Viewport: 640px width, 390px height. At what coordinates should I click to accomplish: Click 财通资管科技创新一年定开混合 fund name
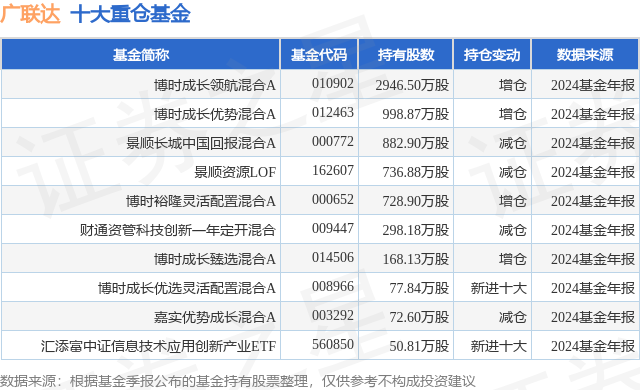coord(178,230)
